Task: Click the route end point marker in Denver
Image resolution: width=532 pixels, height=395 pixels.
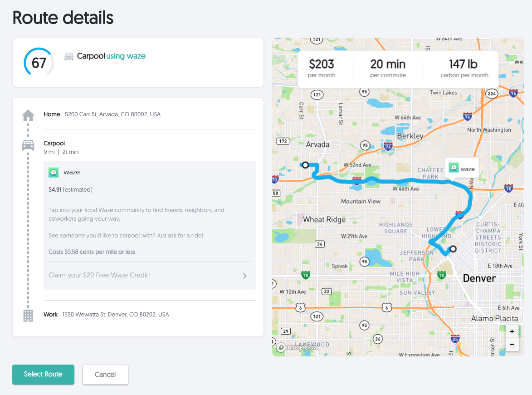Action: [453, 249]
